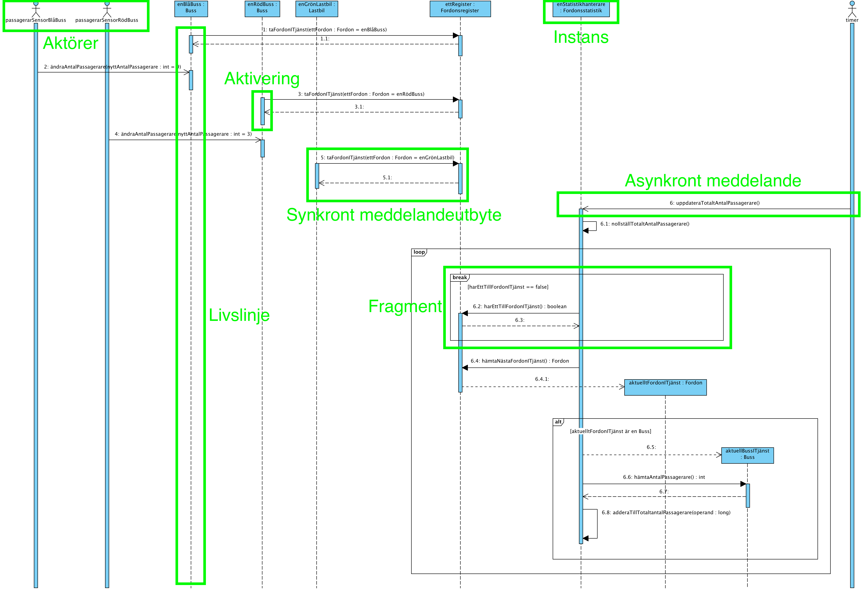Screen dimensions: 868x590
Task: Select return message label 6.3:
Action: 520,320
